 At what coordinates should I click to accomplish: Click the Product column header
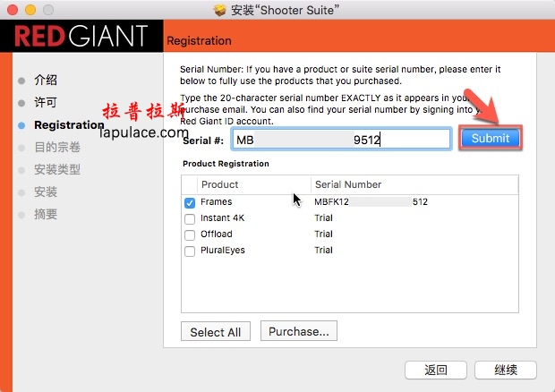click(220, 184)
